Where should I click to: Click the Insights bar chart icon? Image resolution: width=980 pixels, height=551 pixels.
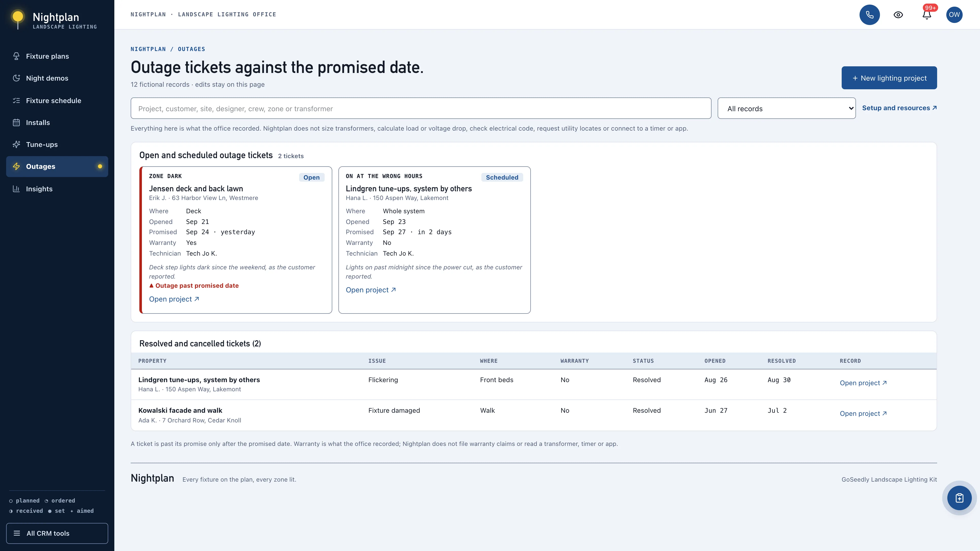point(16,189)
